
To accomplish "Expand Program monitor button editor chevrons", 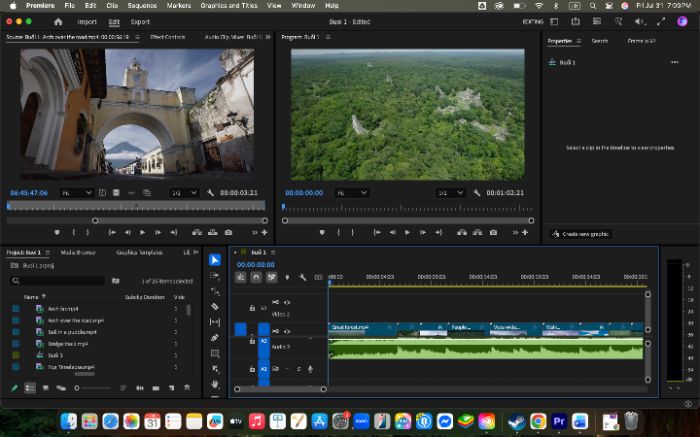I will pos(515,233).
